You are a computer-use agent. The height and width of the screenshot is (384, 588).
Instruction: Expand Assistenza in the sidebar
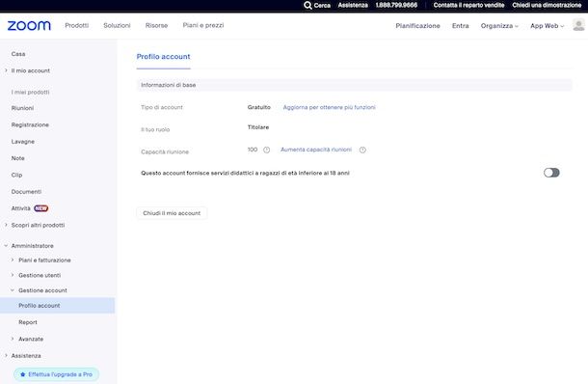pos(6,355)
